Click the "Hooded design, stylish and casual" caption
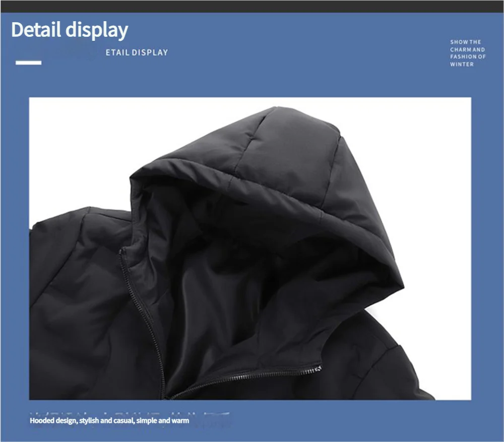This screenshot has height=442, width=504. pyautogui.click(x=109, y=420)
